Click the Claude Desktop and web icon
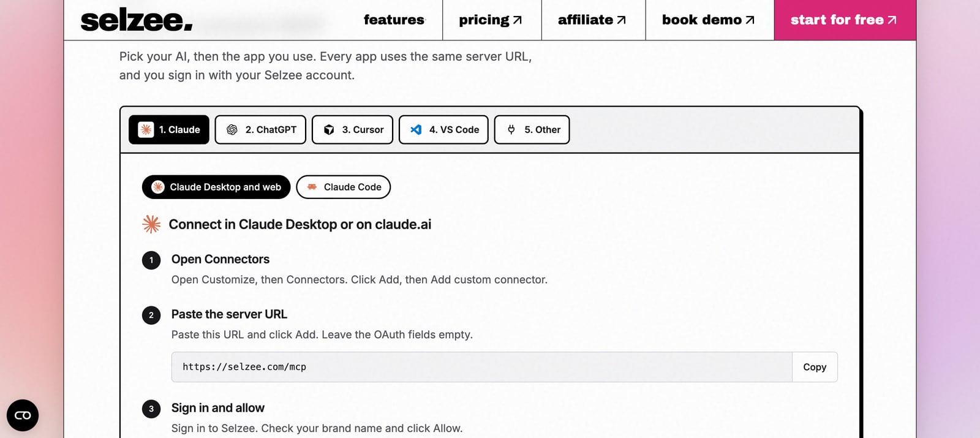The width and height of the screenshot is (980, 438). pos(158,187)
